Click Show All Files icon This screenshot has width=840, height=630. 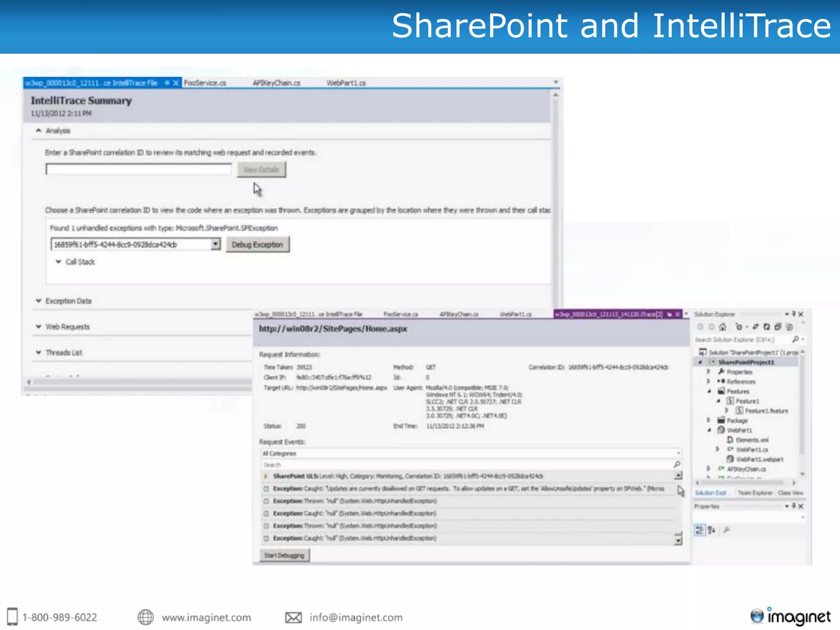pos(789,327)
